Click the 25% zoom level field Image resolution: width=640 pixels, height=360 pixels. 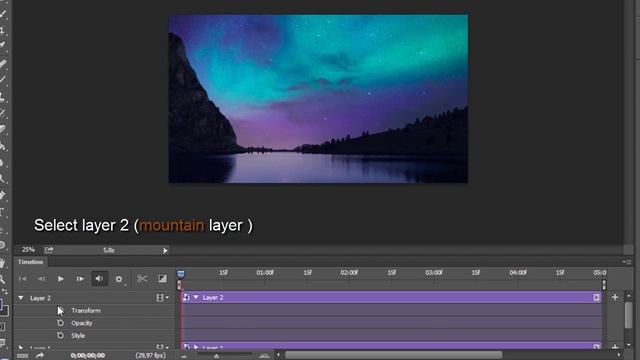tap(28, 250)
